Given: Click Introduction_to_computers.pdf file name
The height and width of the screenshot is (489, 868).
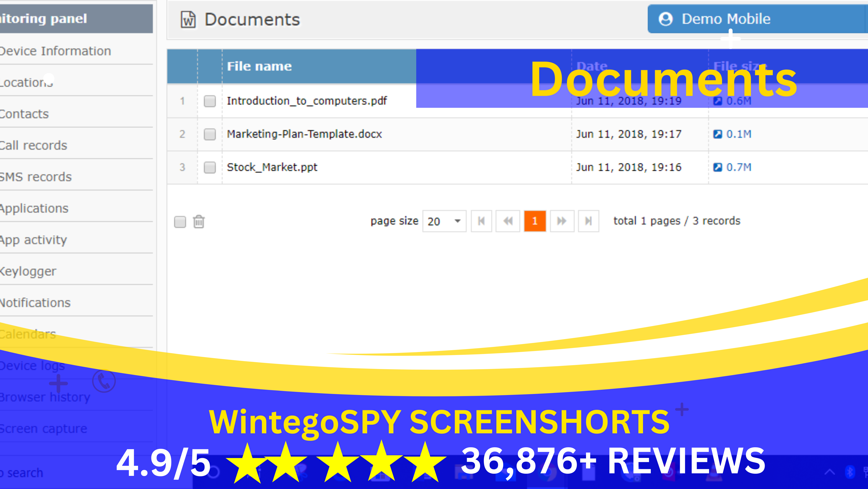Looking at the screenshot, I should click(307, 101).
